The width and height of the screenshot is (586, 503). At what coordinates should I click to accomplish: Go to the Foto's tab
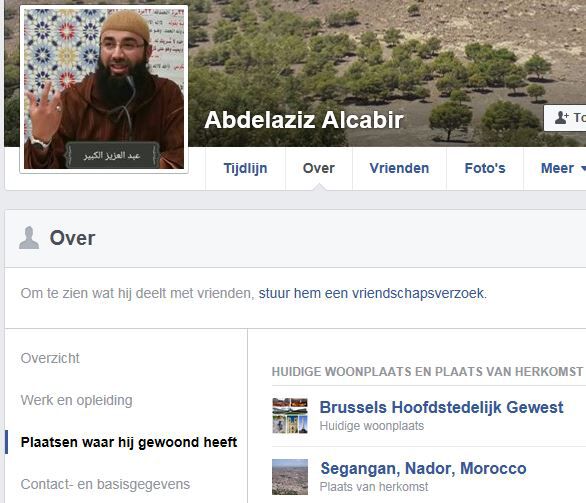485,168
